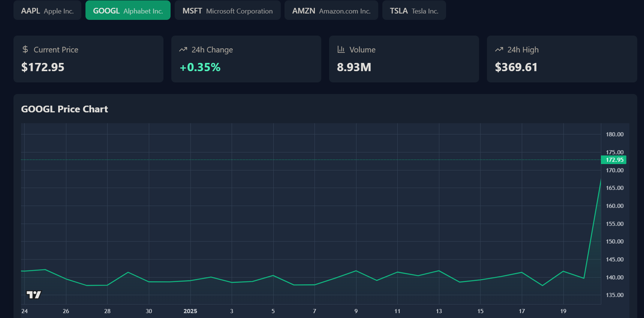Click the 13 date label on time axis
The height and width of the screenshot is (318, 644).
pos(439,311)
